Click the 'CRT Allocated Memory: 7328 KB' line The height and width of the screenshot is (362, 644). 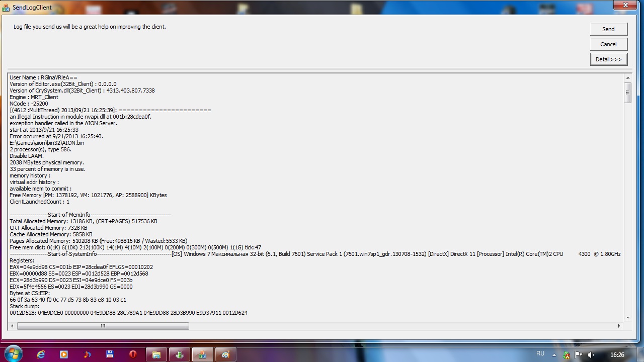tap(48, 228)
